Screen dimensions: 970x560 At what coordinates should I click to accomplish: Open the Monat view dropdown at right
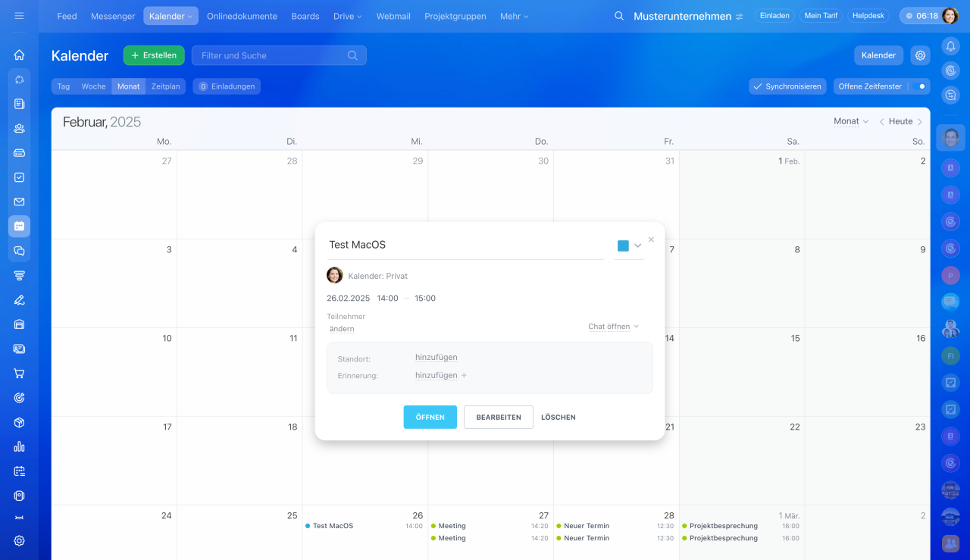point(851,121)
